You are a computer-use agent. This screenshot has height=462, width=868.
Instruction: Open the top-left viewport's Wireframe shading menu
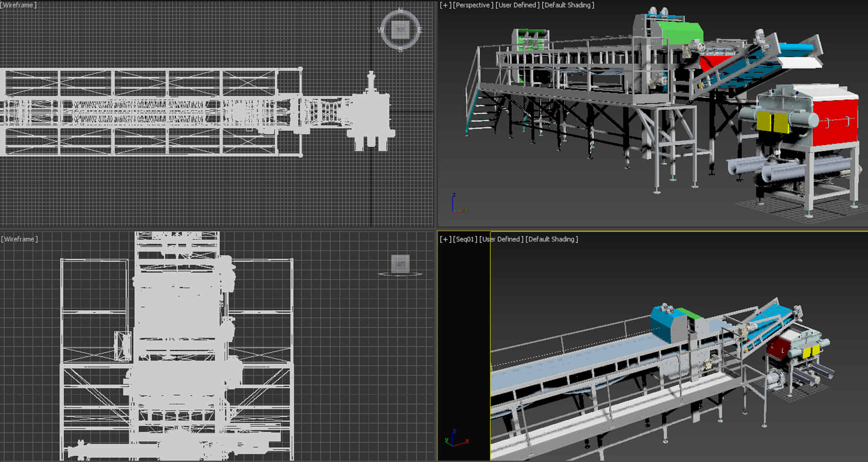[19, 5]
